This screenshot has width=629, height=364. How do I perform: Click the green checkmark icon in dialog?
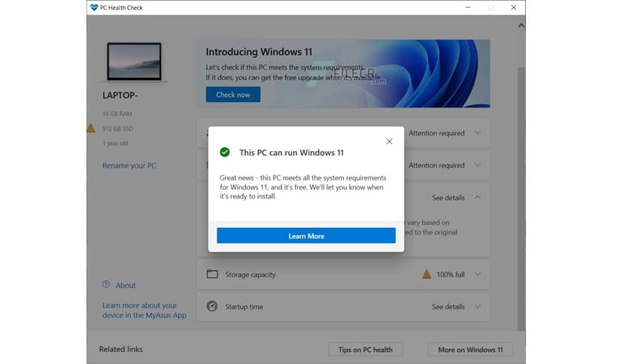(225, 153)
